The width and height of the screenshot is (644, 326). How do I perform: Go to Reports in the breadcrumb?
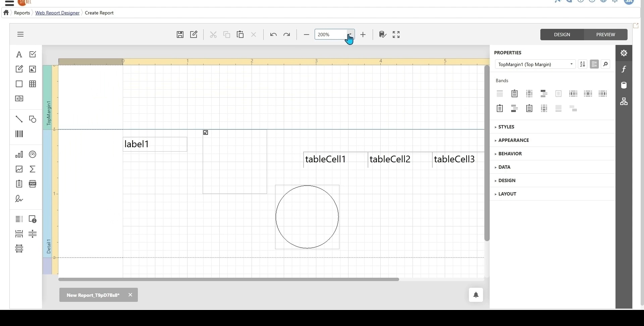(22, 13)
